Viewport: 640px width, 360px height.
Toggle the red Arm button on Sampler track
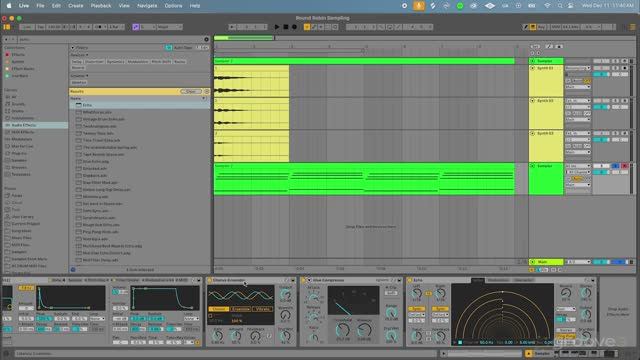(624, 166)
